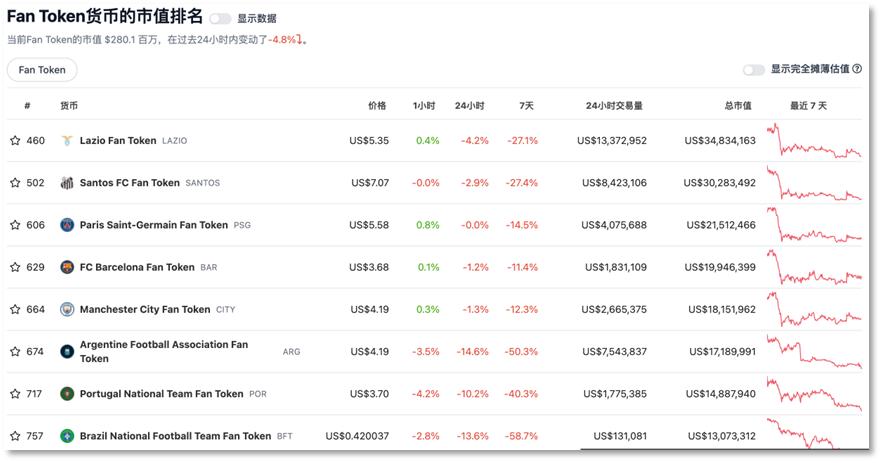
Task: Click the Manchester City logo icon
Action: click(67, 309)
